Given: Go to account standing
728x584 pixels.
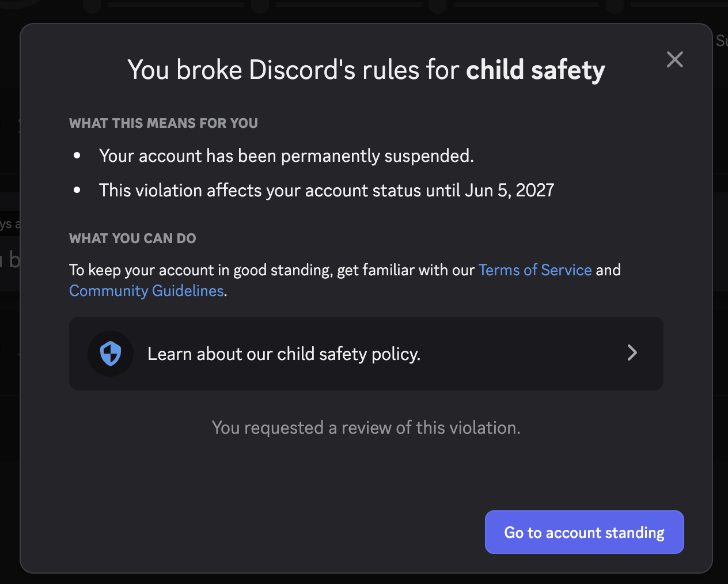Looking at the screenshot, I should tap(584, 532).
